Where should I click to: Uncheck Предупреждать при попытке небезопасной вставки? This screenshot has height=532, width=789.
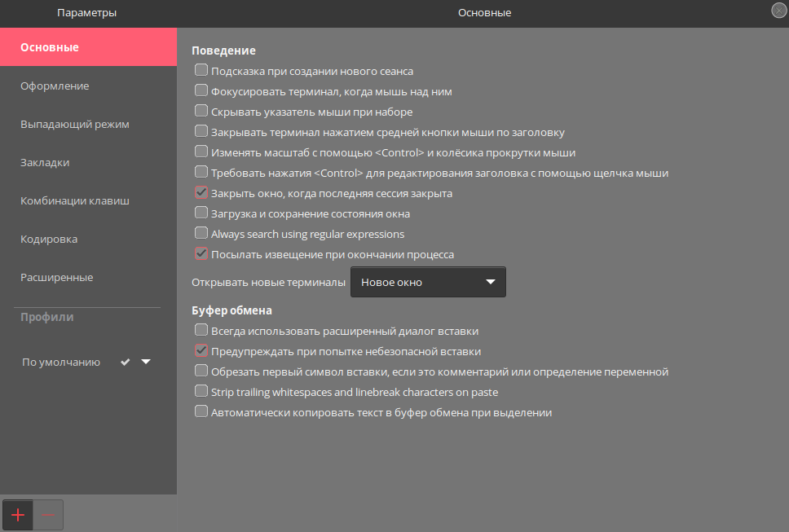coord(201,350)
